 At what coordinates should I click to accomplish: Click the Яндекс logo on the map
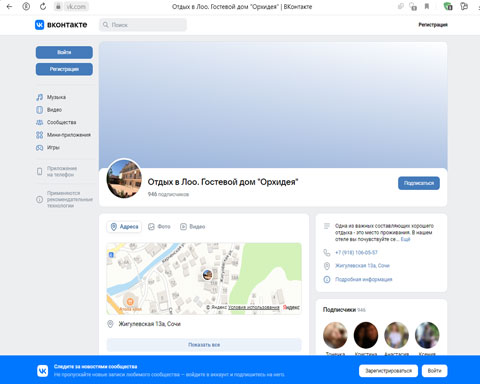[x=291, y=307]
